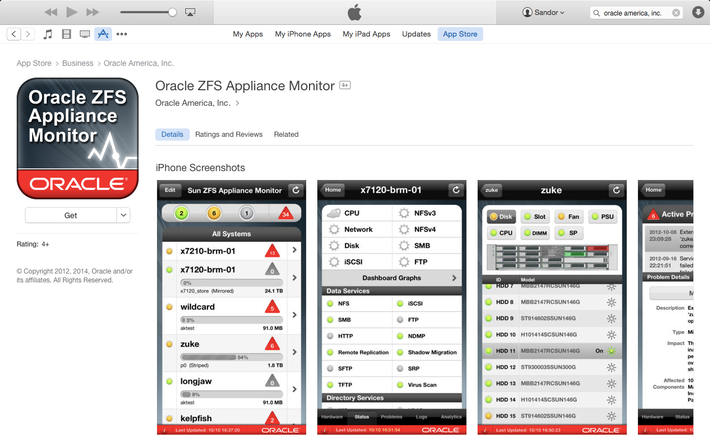Open the My iPad Apps tab

366,34
